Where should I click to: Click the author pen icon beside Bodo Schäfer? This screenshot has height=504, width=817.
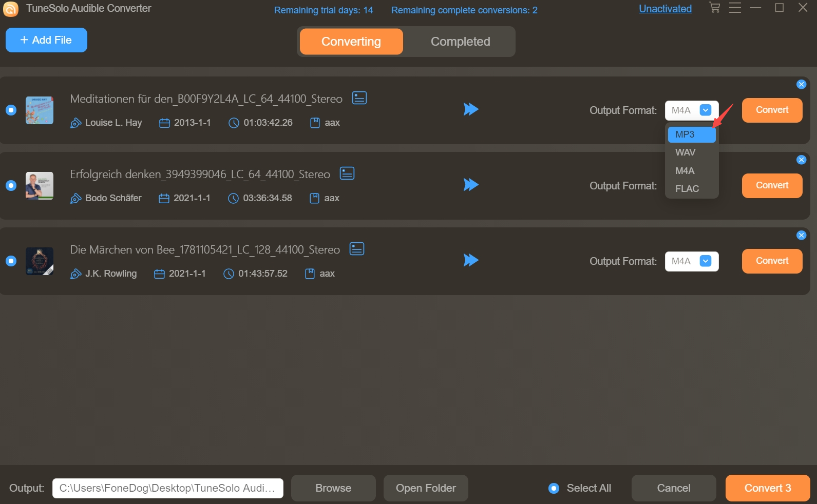pos(76,198)
